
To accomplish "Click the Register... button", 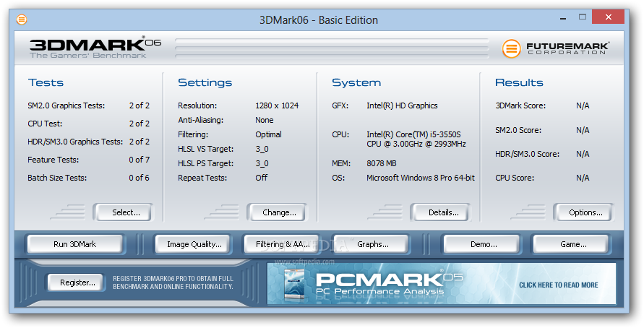I will [x=77, y=282].
